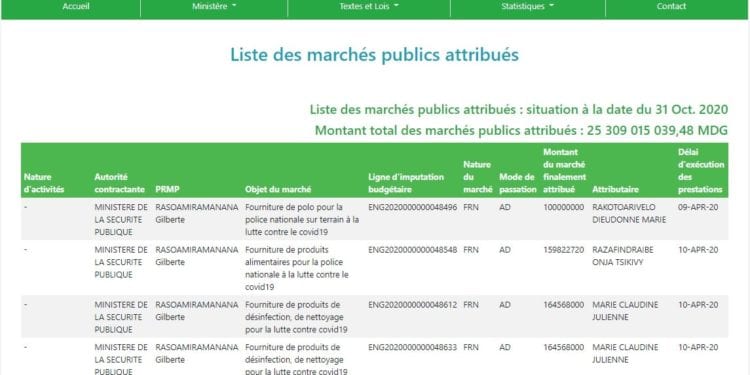
Task: Click the Délai d'exécution des prestations header
Action: click(x=701, y=171)
